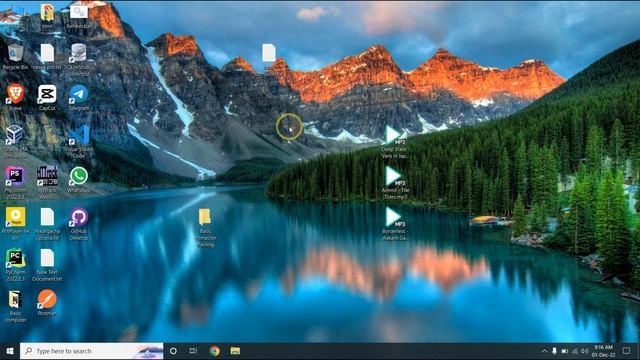
Task: Open the battery status tray icon
Action: pos(564,351)
